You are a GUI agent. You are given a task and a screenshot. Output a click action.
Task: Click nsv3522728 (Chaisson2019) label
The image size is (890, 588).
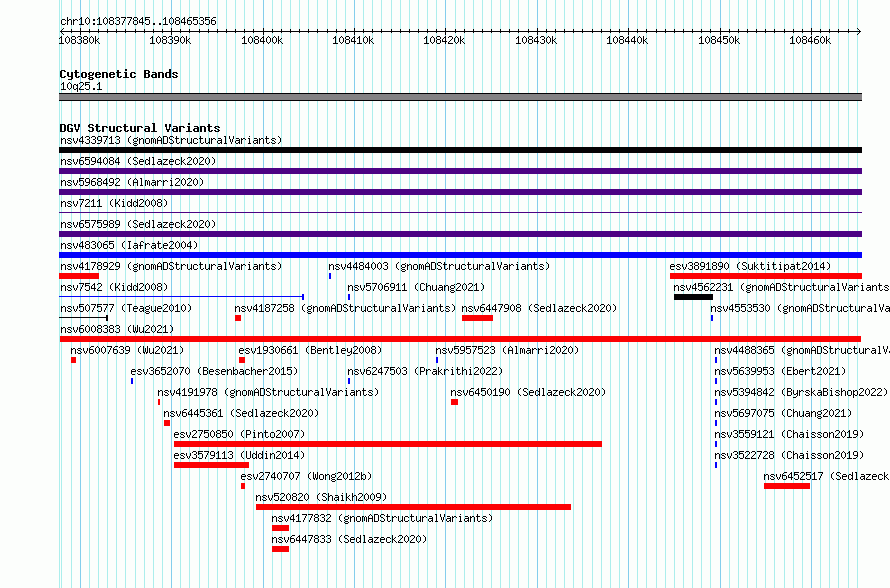point(789,455)
